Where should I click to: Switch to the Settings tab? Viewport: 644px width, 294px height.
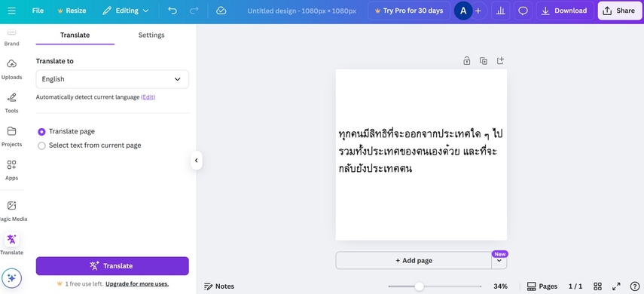tap(151, 35)
